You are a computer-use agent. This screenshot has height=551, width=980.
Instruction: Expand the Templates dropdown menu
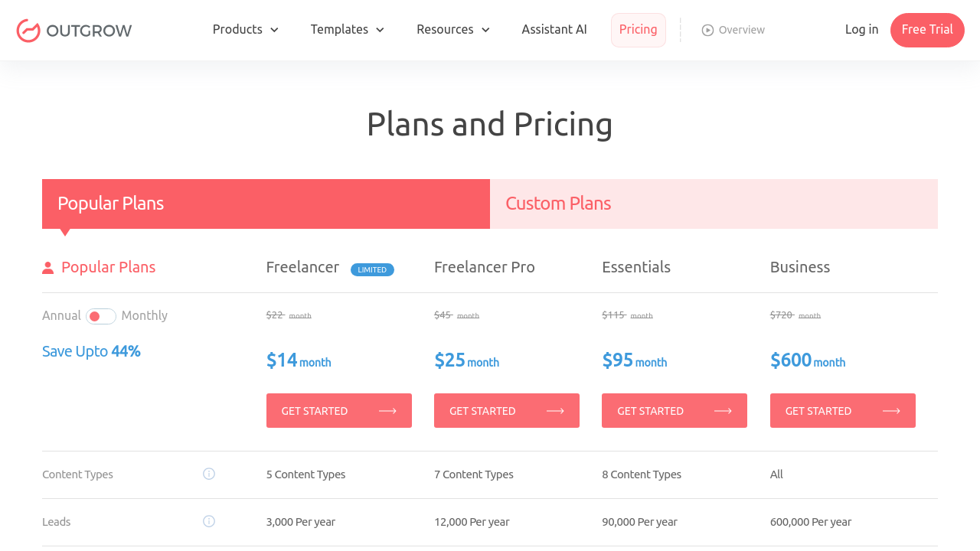[347, 30]
